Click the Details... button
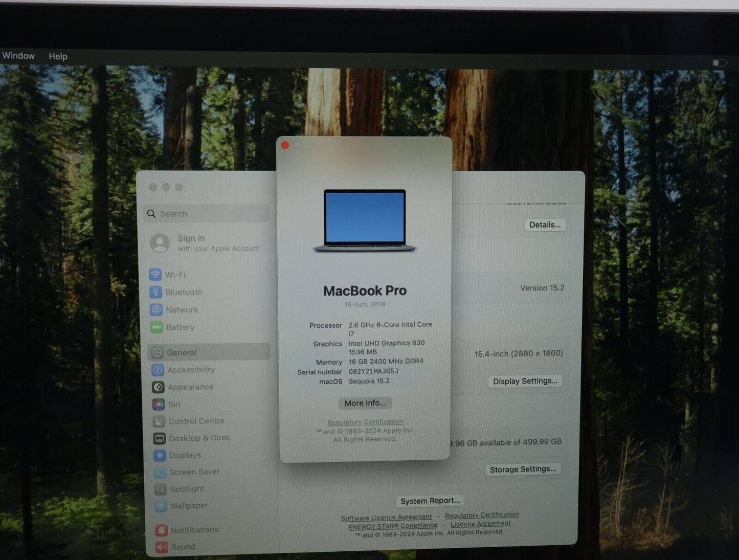Viewport: 739px width, 560px height. click(x=545, y=225)
